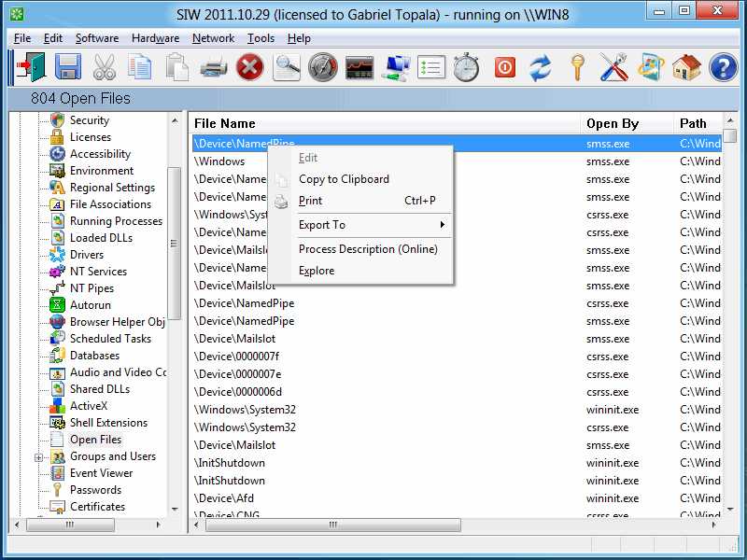Viewport: 747px width, 560px height.
Task: Click the blue refresh arrows icon
Action: (x=540, y=67)
